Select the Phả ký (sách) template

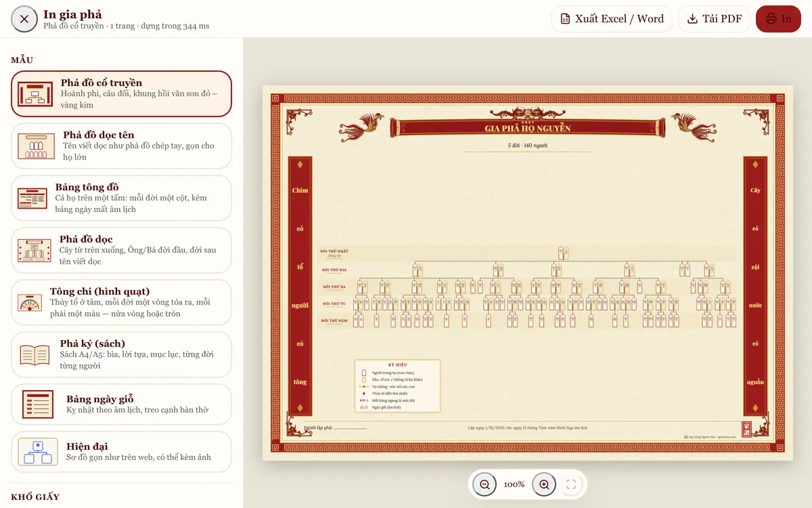[121, 354]
